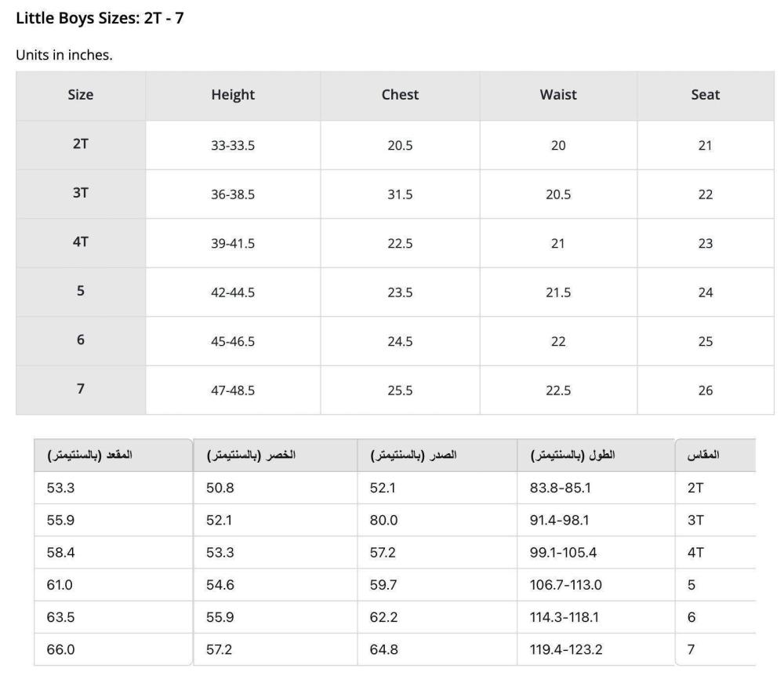This screenshot has width=784, height=690.
Task: Select the Height column header
Action: click(233, 95)
